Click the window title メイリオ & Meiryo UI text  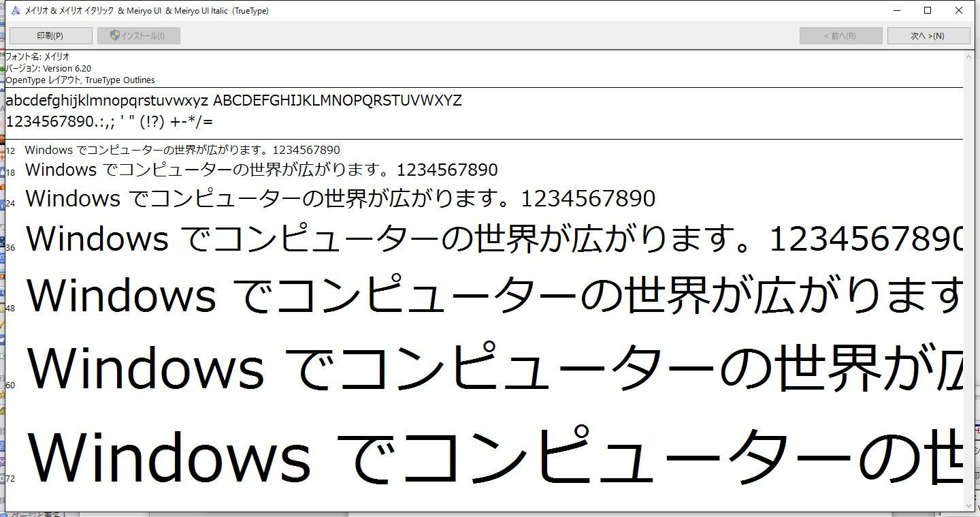tap(146, 11)
